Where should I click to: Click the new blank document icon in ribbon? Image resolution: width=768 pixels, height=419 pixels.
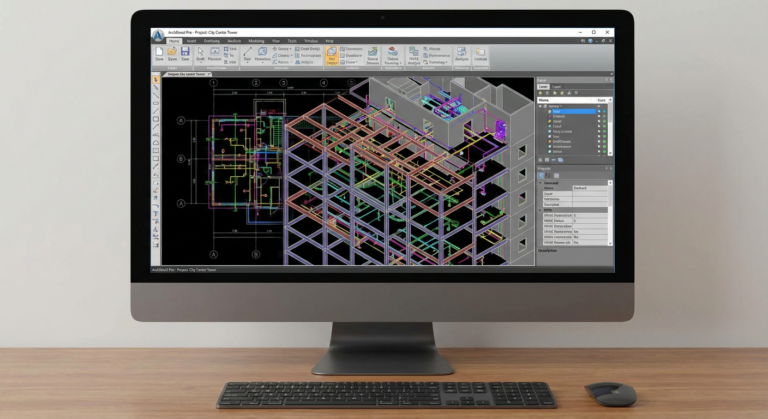pyautogui.click(x=159, y=51)
